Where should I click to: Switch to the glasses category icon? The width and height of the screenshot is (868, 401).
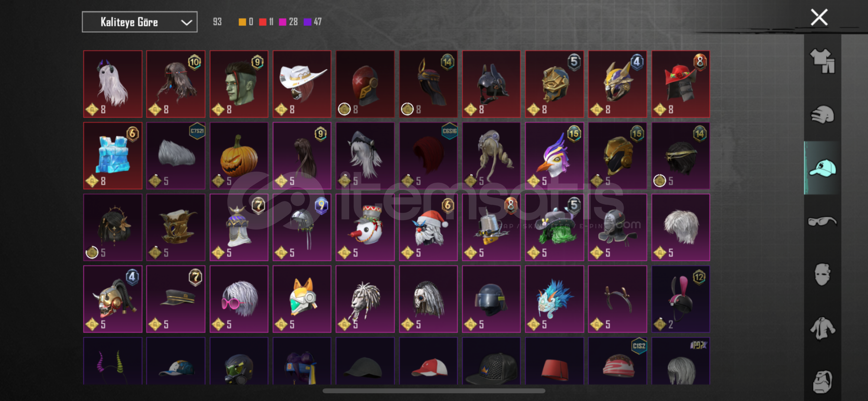click(822, 221)
